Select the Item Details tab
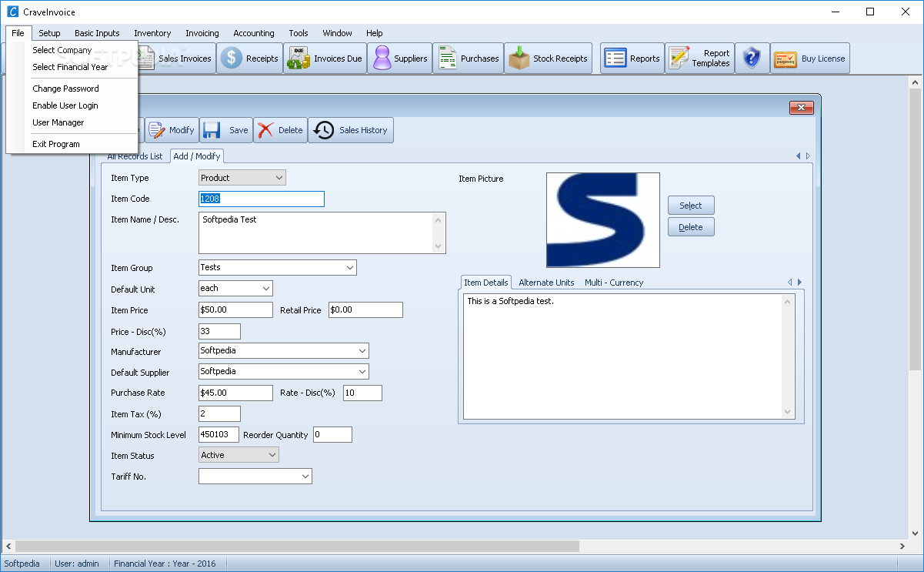 [x=486, y=283]
